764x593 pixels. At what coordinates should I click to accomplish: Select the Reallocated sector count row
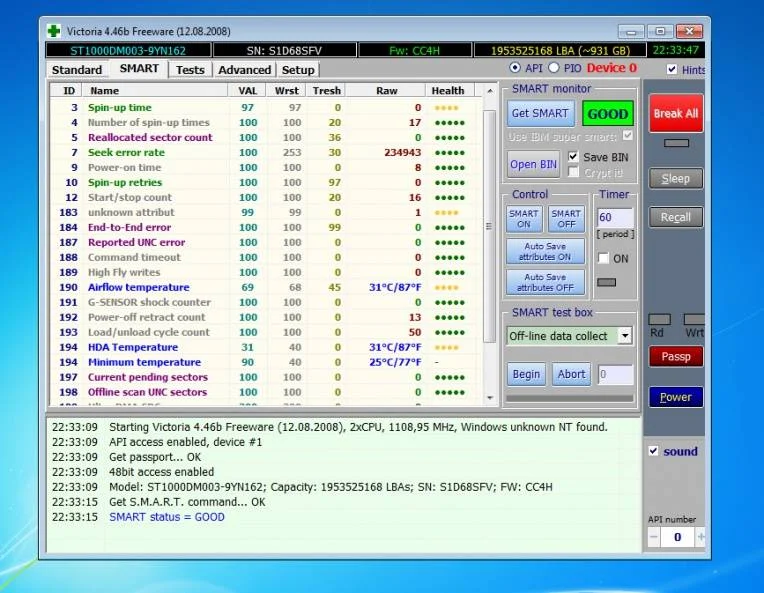tap(150, 137)
